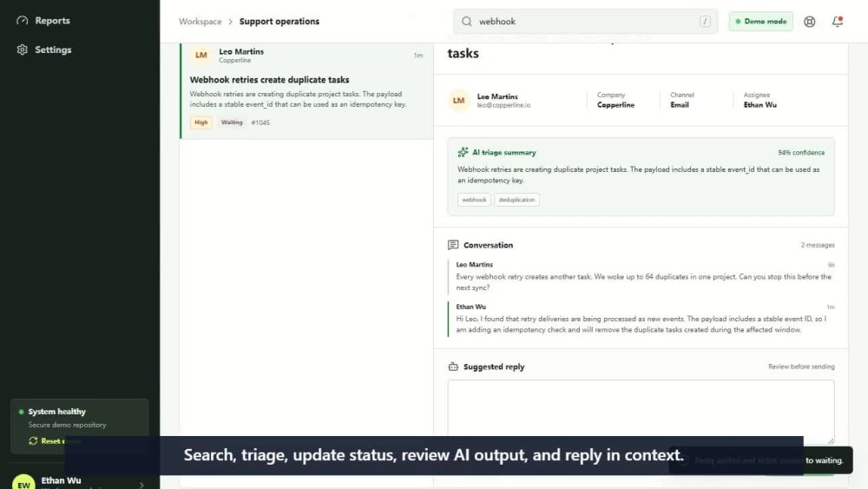
Task: Click the Reports gauge icon
Action: (x=23, y=21)
